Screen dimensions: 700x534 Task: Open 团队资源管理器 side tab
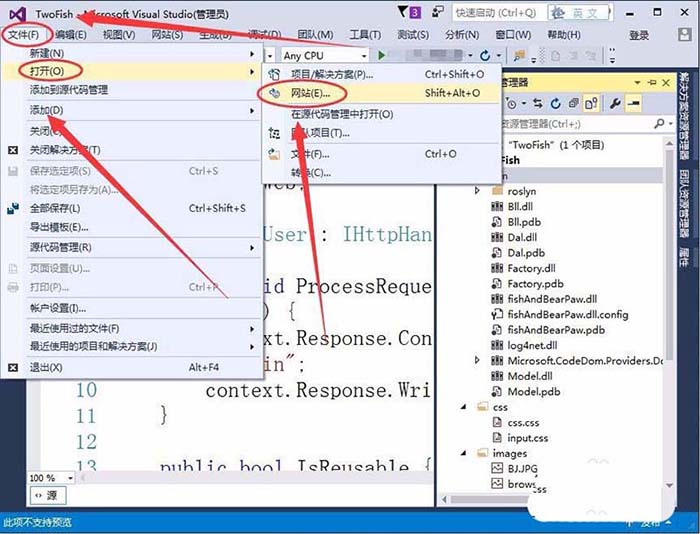pyautogui.click(x=683, y=204)
